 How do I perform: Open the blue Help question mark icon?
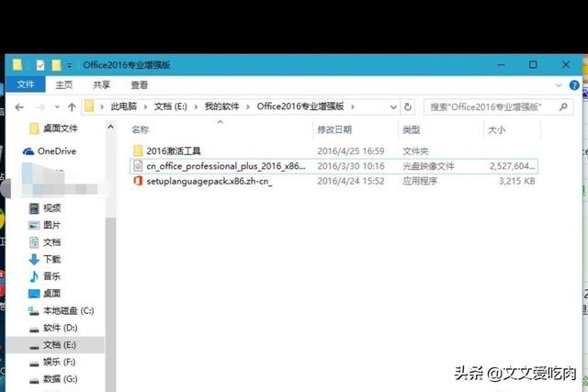point(573,85)
